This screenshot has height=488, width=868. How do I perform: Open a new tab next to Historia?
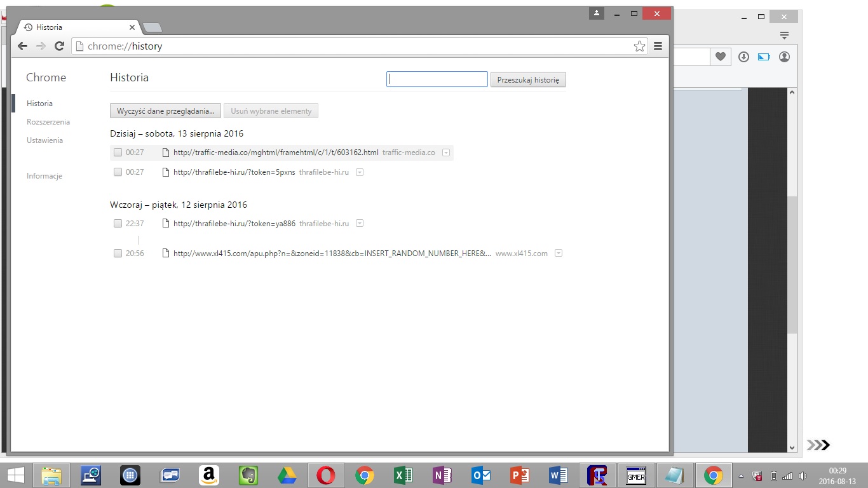point(153,27)
